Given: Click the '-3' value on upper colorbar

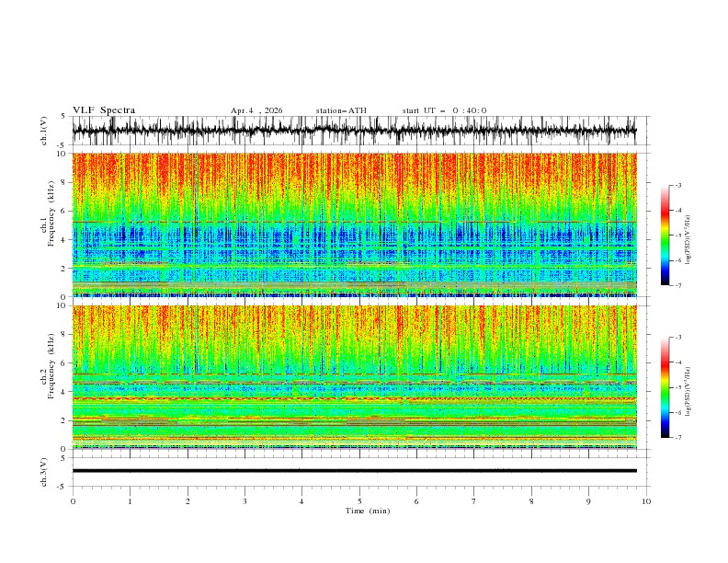Looking at the screenshot, I should pos(678,185).
